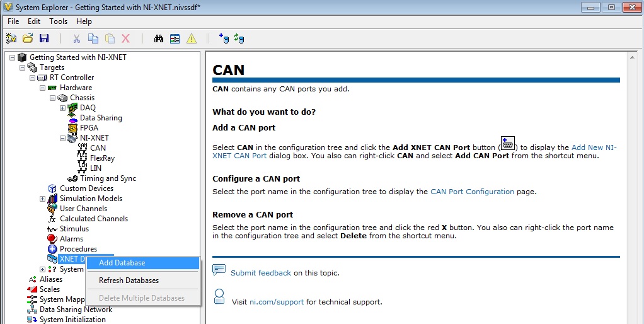This screenshot has height=324, width=644.
Task: Save the system definition with floppy icon
Action: [44, 38]
